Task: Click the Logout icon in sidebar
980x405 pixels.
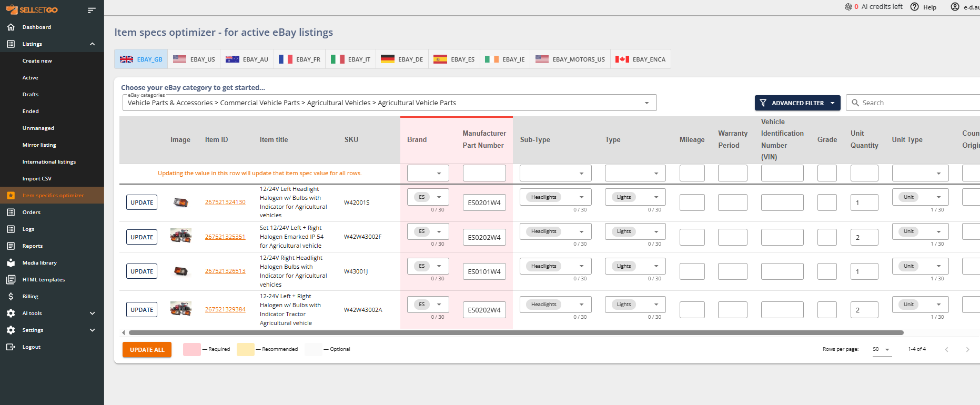Action: (x=11, y=347)
